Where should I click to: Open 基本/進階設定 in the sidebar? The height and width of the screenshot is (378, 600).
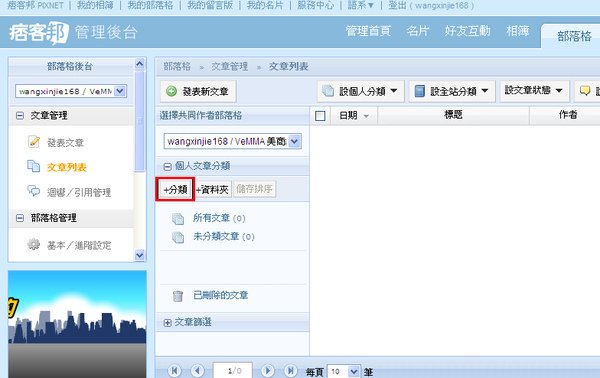point(79,245)
